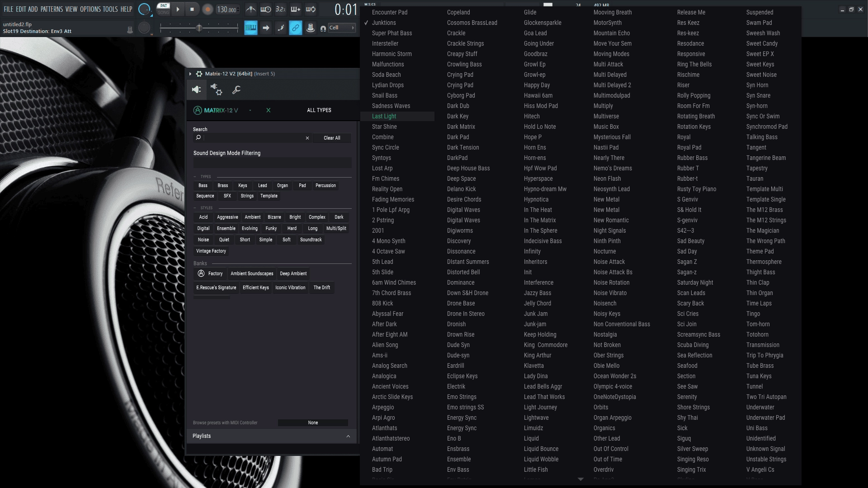Open the PATTERNS menu

[x=52, y=9]
